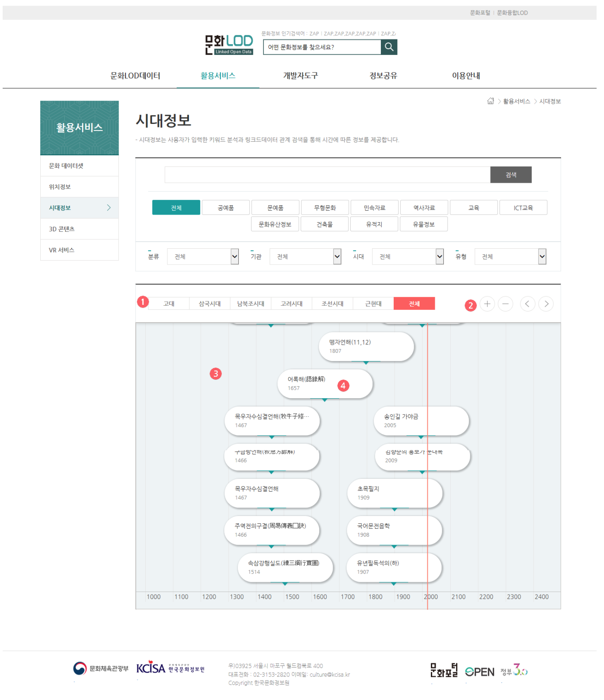Image resolution: width=604 pixels, height=700 pixels.
Task: Select the 무형문화 category filter
Action: [325, 208]
